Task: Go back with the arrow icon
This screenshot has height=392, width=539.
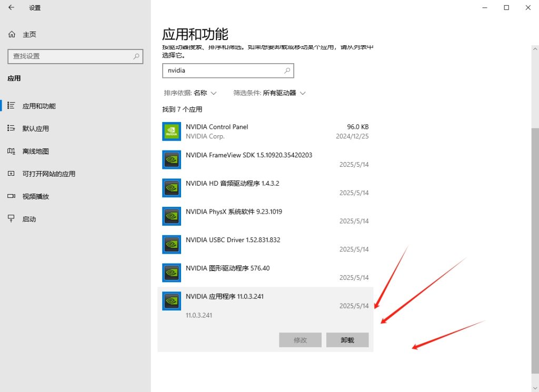Action: pos(12,7)
